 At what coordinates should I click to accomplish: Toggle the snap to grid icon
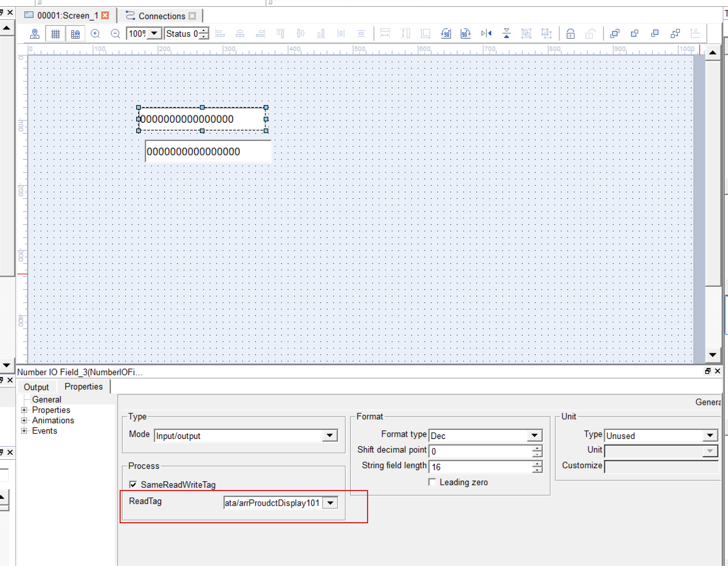(x=75, y=34)
